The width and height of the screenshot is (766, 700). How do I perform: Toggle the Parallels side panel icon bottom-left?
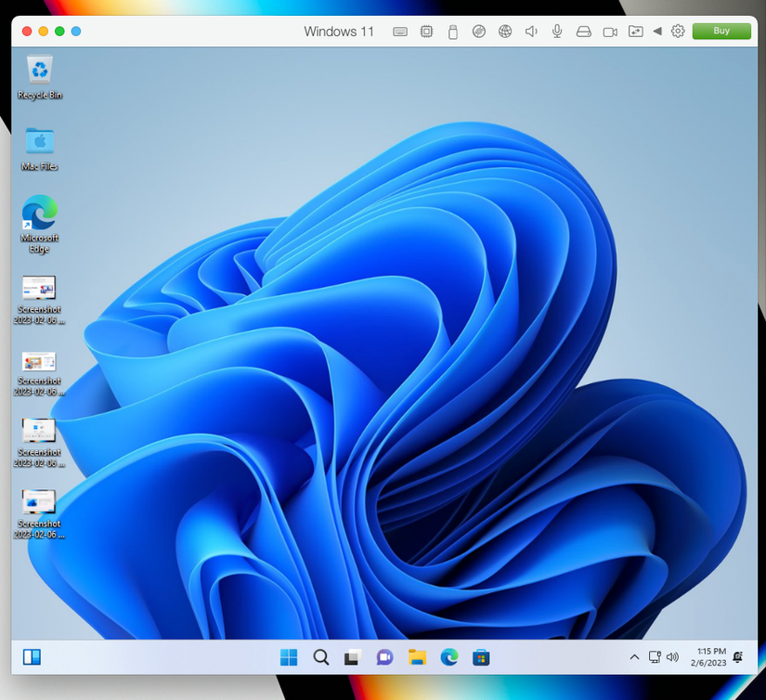point(31,656)
